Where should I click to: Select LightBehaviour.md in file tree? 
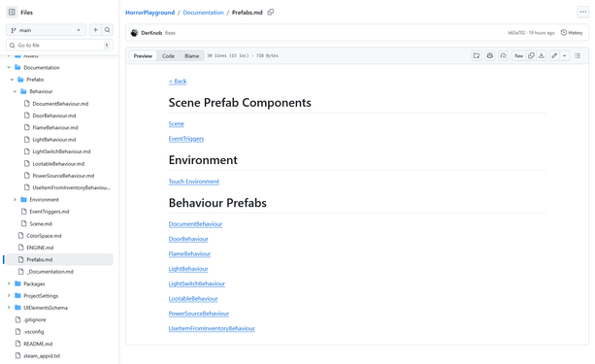click(54, 140)
